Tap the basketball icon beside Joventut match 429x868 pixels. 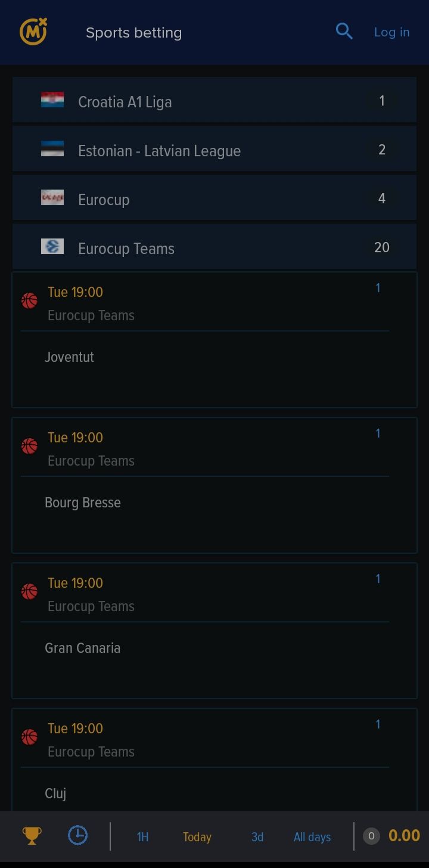29,300
